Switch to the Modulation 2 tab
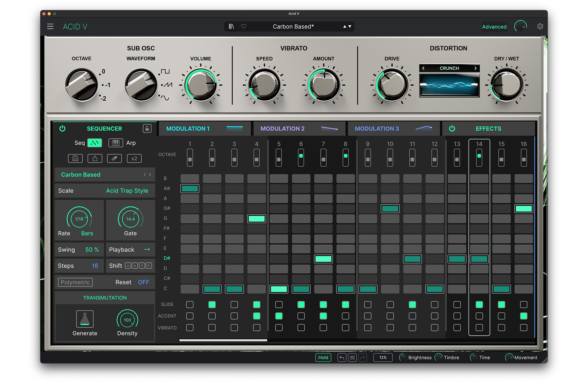Viewport: 588px width, 383px height. (283, 128)
